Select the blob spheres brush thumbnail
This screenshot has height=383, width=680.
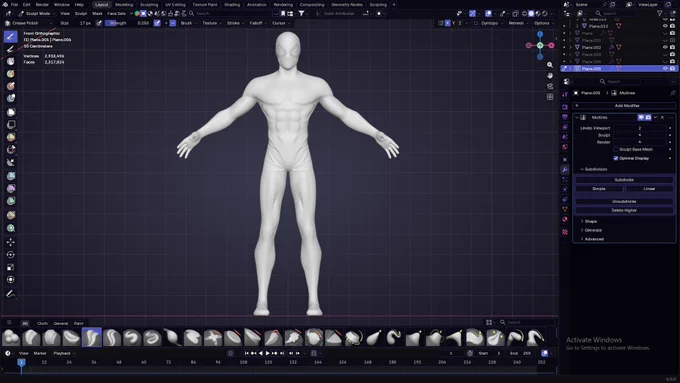[x=11, y=337]
